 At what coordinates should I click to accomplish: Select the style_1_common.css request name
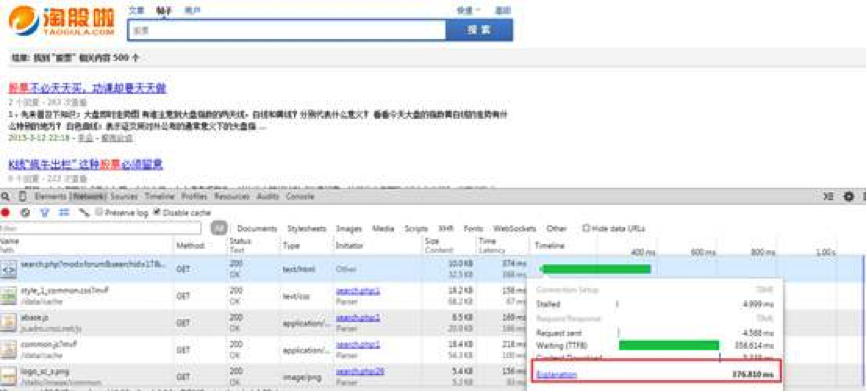64,291
